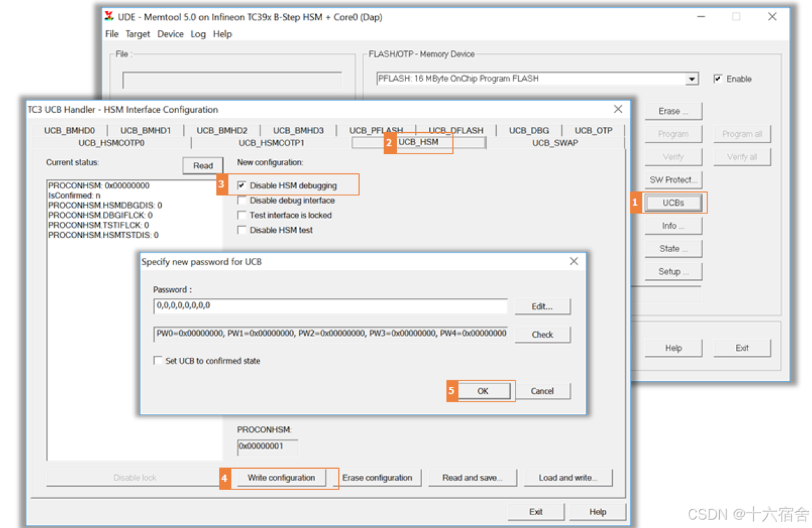Click the Verify button
812x528 pixels.
click(x=673, y=157)
